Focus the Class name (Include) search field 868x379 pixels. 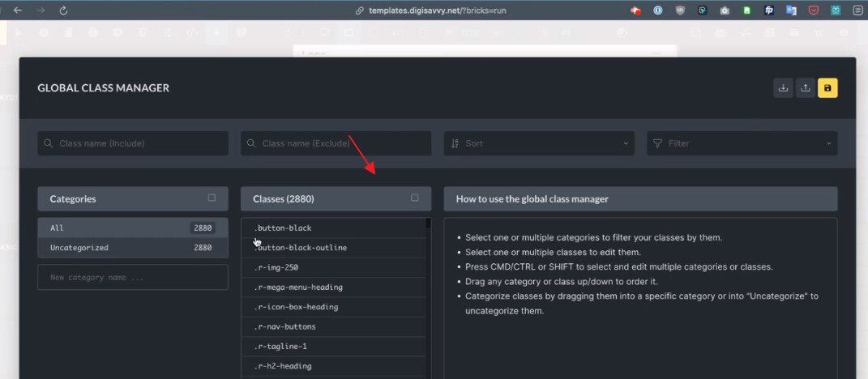tap(133, 143)
